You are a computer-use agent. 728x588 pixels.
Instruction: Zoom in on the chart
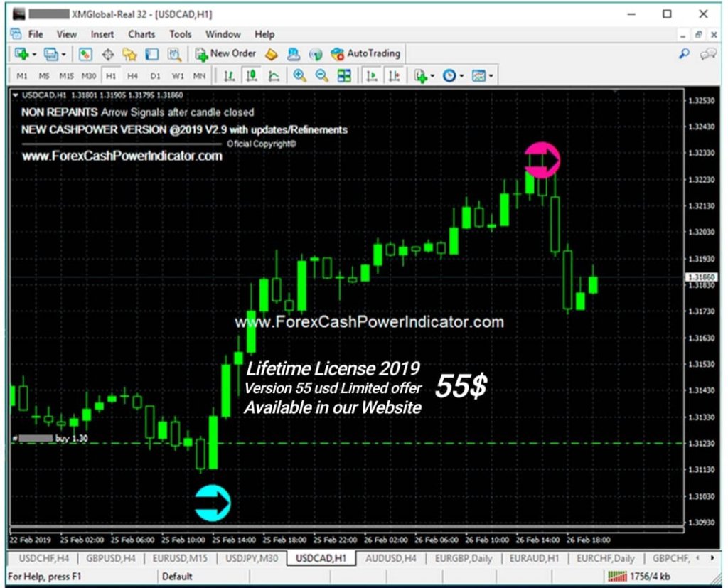coord(299,75)
